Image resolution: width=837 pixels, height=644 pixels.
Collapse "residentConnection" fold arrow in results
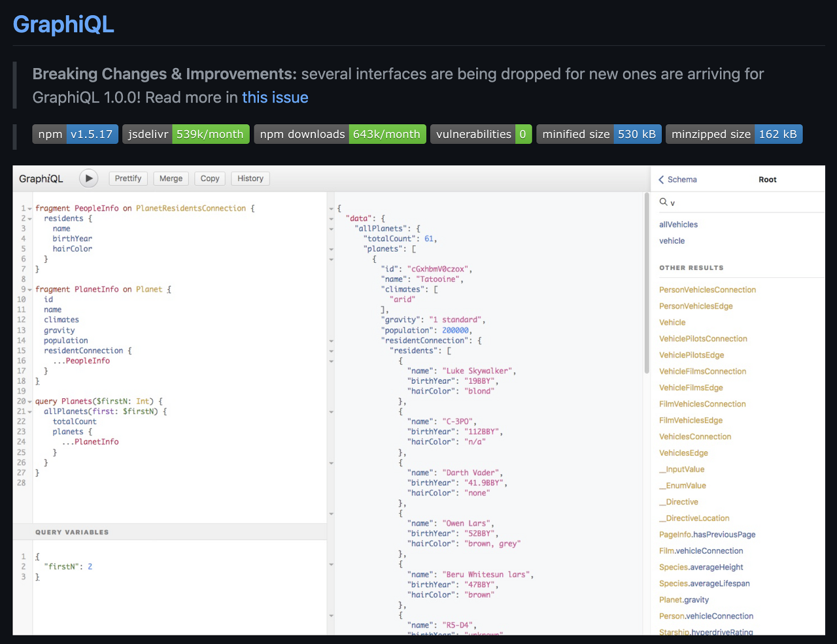(331, 341)
